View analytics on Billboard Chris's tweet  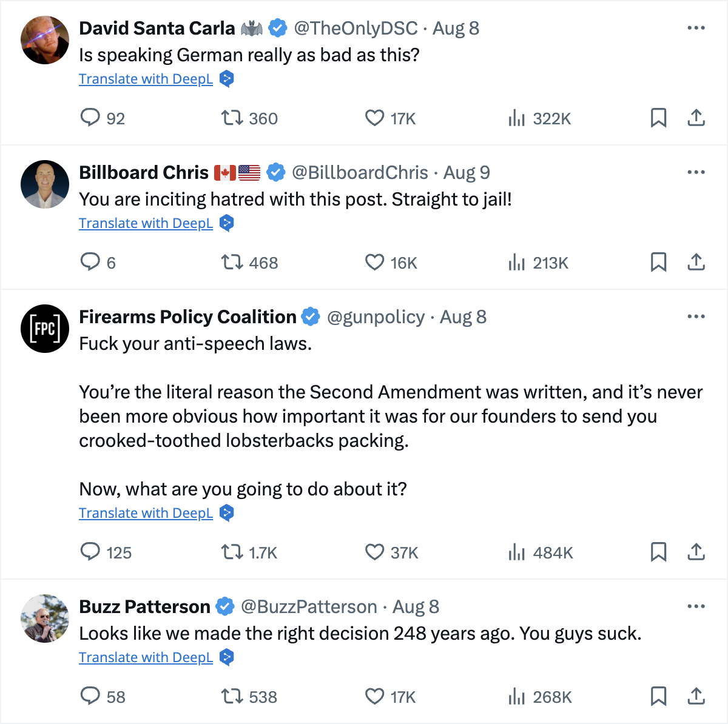[x=516, y=262]
